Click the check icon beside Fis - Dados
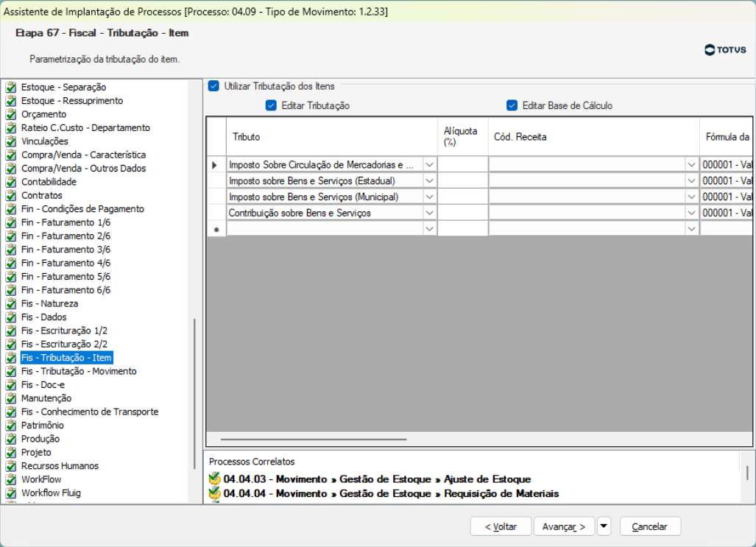The height and width of the screenshot is (547, 756). (11, 317)
